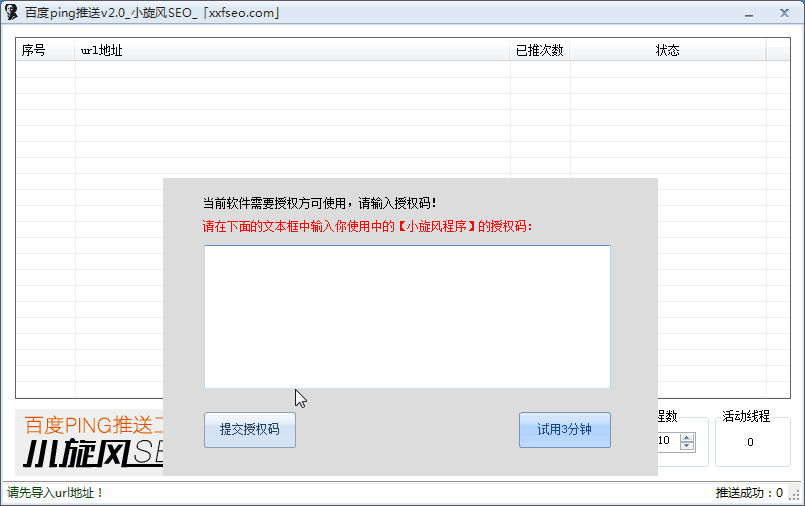The height and width of the screenshot is (506, 805).
Task: Click the thread count field showing 10
Action: 668,441
